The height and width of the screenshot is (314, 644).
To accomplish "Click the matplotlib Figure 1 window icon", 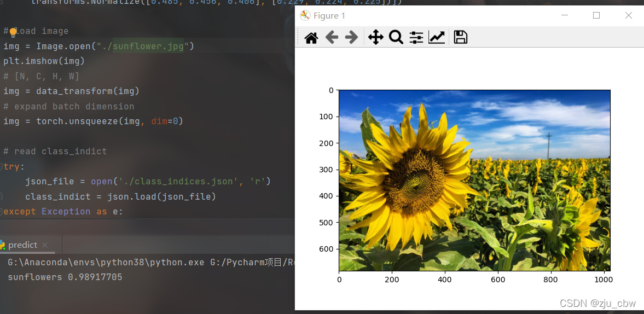I will [305, 16].
